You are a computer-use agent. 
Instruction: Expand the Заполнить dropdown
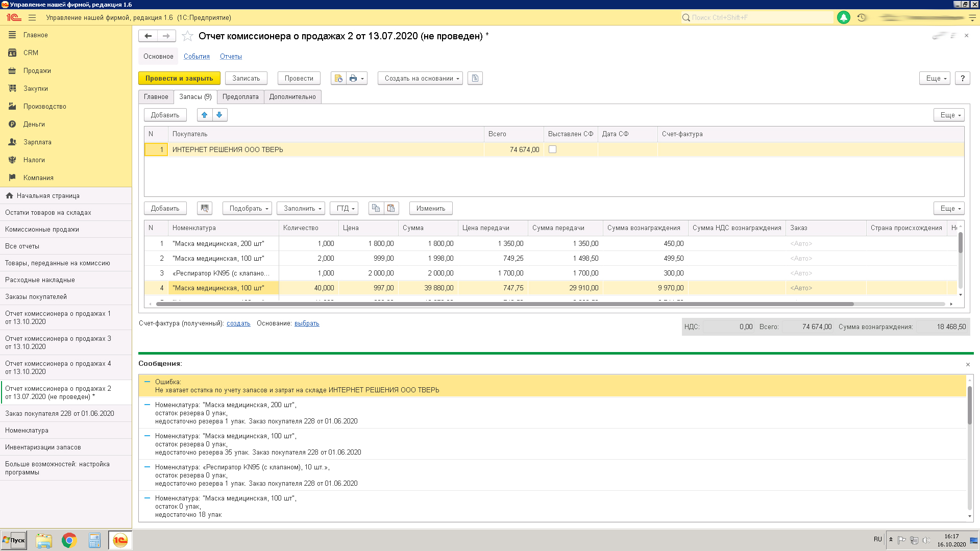[301, 208]
